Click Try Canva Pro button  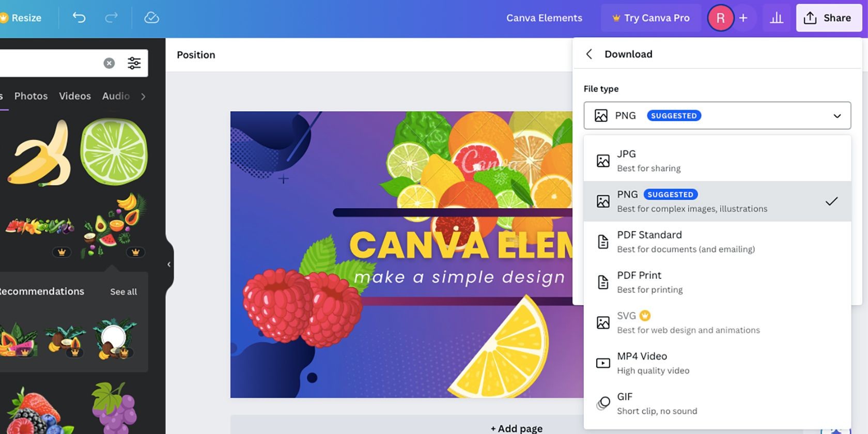tap(651, 18)
